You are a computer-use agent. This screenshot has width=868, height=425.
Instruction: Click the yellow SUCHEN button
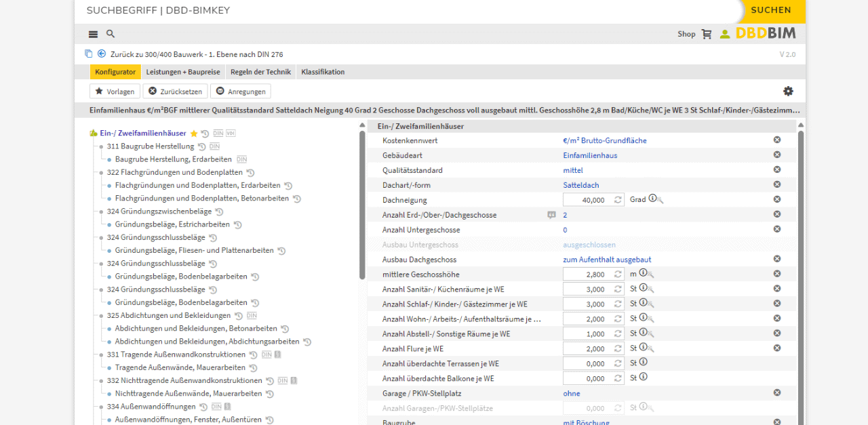771,10
